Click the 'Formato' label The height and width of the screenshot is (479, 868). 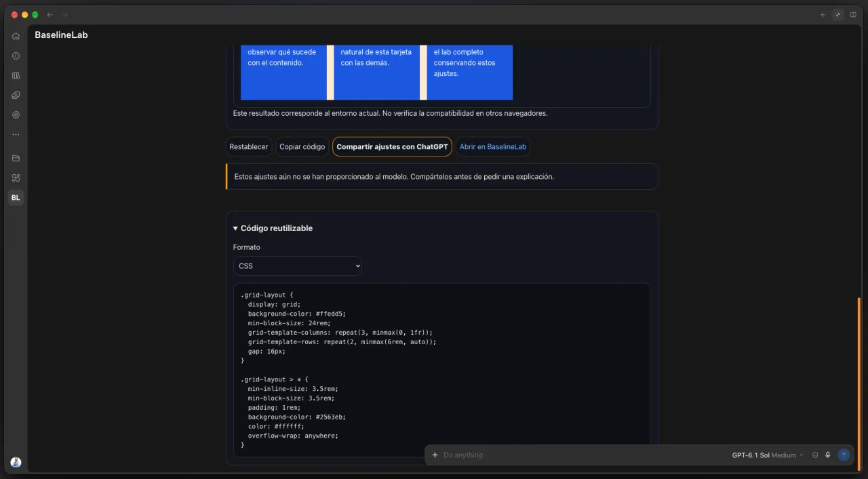[247, 247]
